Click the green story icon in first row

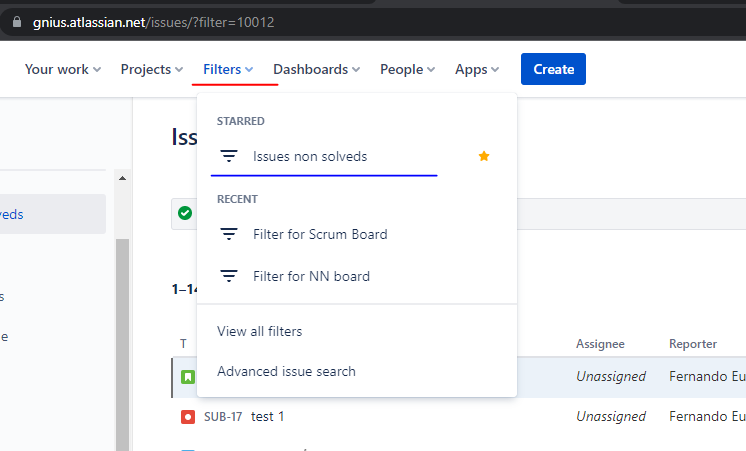click(188, 377)
